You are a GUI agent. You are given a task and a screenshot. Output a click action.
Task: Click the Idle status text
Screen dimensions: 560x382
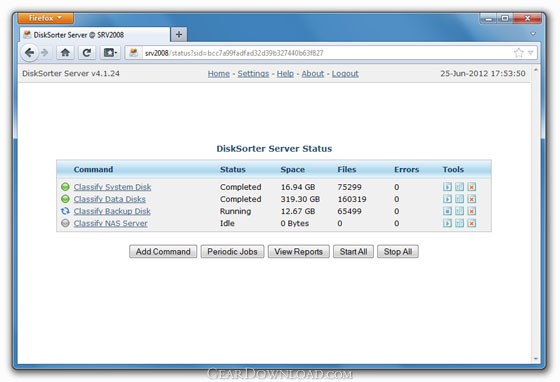click(227, 223)
